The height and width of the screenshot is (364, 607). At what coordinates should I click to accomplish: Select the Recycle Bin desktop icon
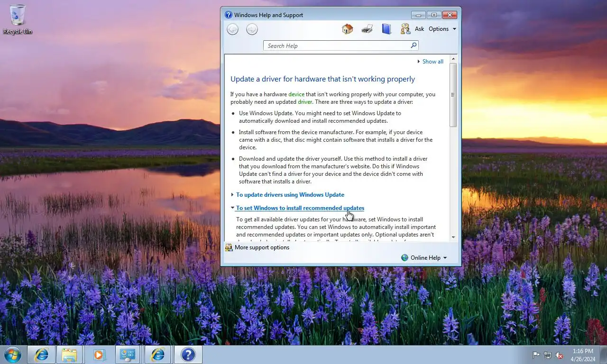18,19
